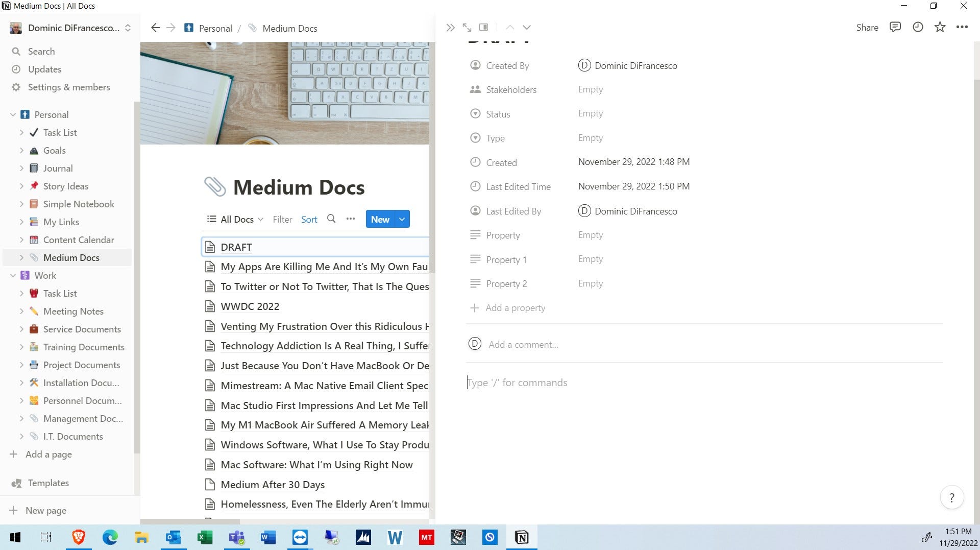Open the DRAFT document row icon
Image resolution: width=980 pixels, height=550 pixels.
(x=210, y=247)
